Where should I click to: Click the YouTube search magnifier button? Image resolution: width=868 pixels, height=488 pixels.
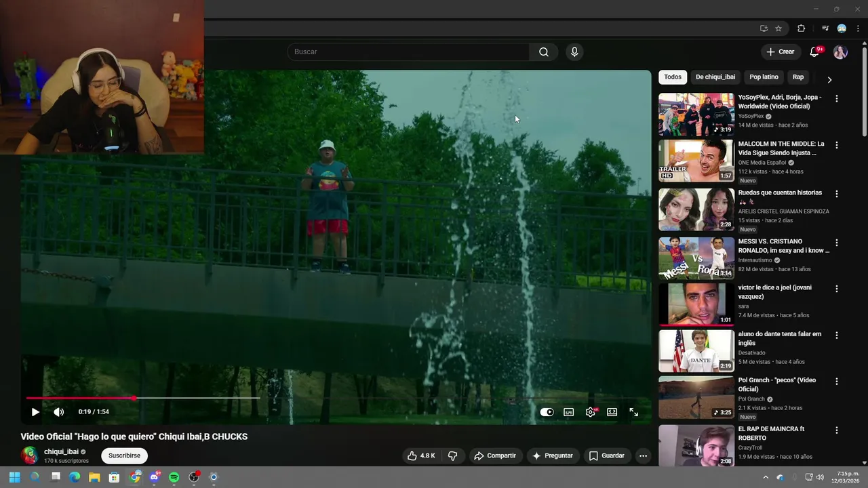544,52
